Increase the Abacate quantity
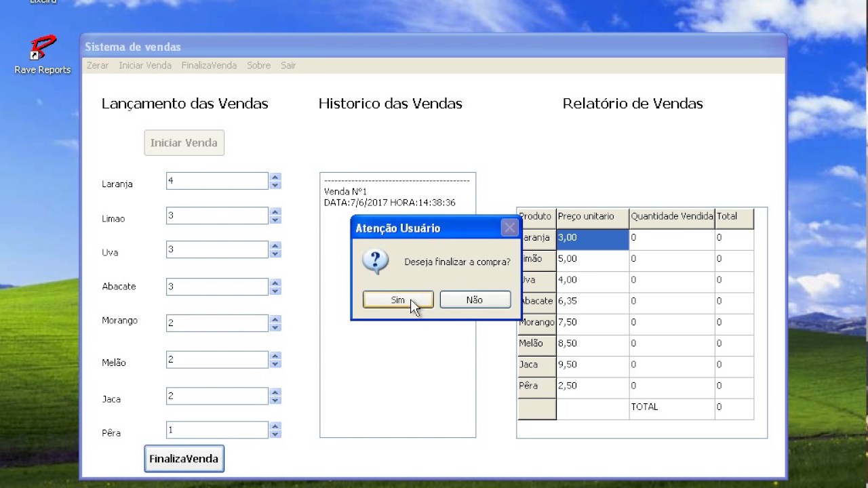Viewport: 868px width, 488px height. click(275, 283)
